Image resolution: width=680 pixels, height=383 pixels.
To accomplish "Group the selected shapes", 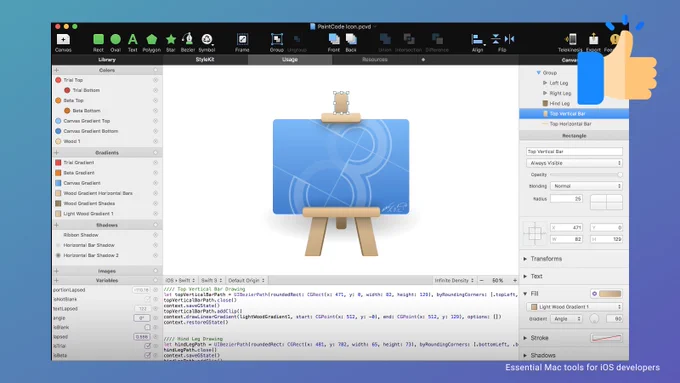I will point(277,43).
